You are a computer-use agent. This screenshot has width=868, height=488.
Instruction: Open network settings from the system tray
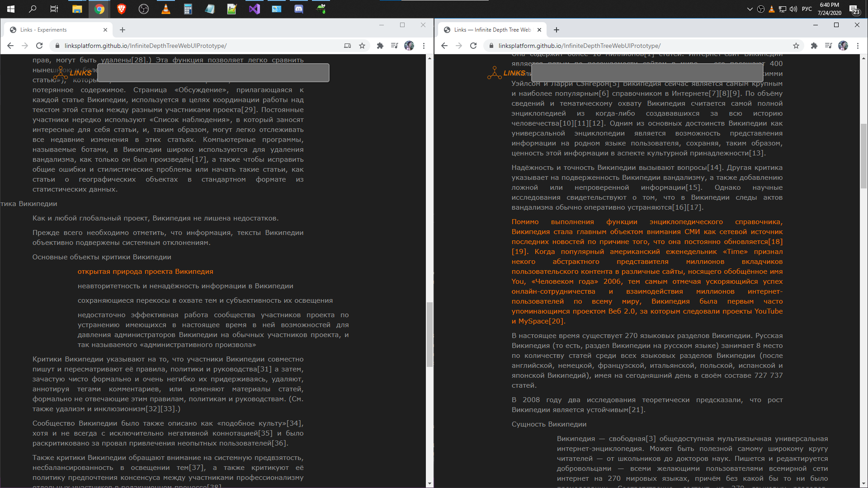[783, 9]
